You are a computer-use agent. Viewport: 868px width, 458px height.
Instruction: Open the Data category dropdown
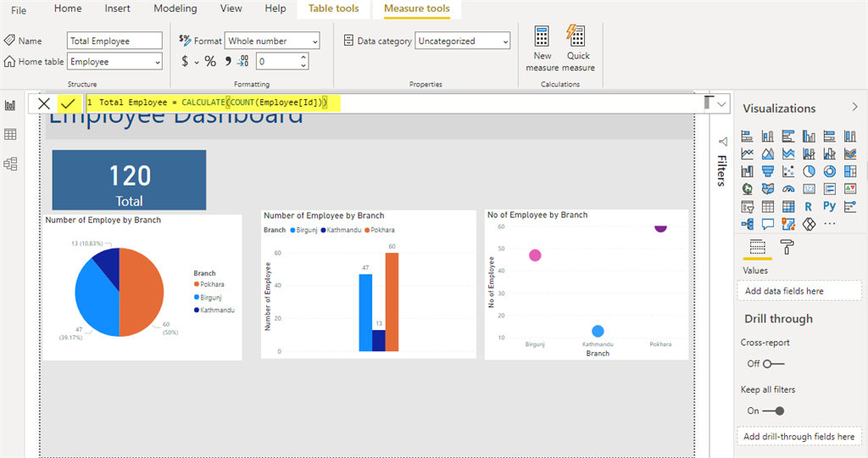click(463, 41)
